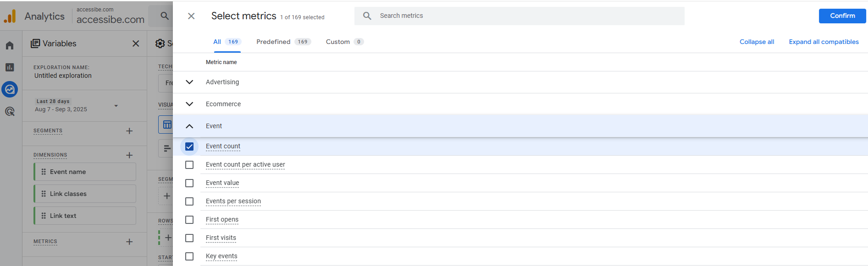Expand the Ecommerce metric group
The height and width of the screenshot is (266, 868).
(x=189, y=104)
